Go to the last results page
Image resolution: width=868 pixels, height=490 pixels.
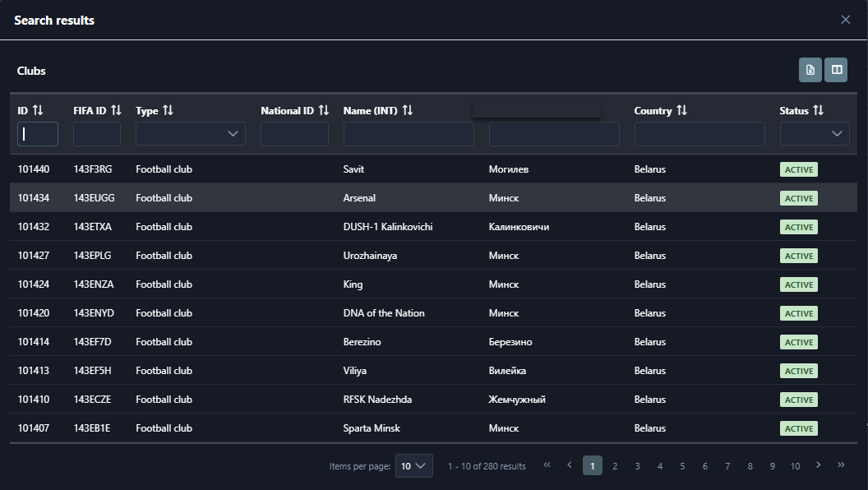point(840,465)
